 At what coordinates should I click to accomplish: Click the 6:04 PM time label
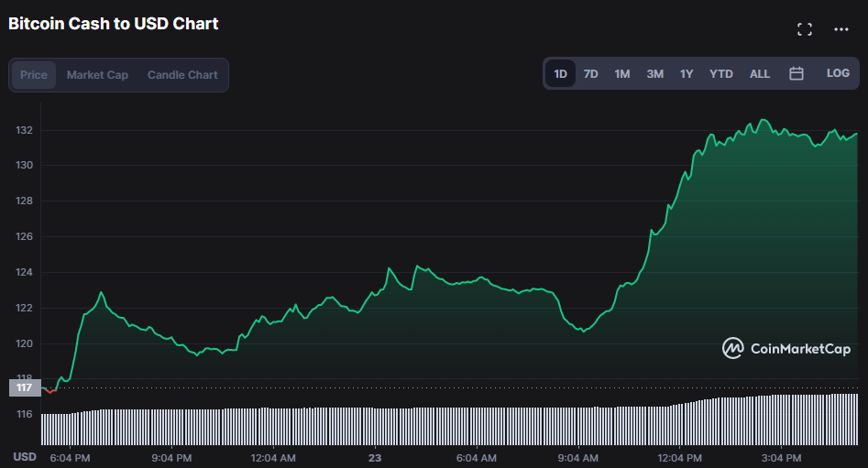(70, 458)
